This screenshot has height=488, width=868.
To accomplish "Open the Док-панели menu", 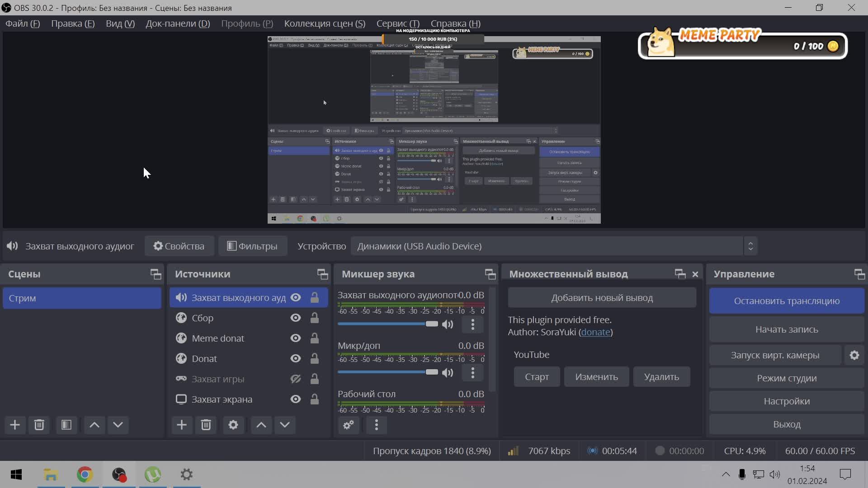I will click(x=178, y=23).
